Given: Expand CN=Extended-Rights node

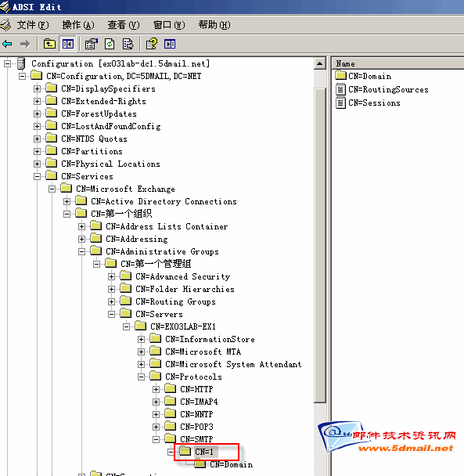Looking at the screenshot, I should (37, 101).
